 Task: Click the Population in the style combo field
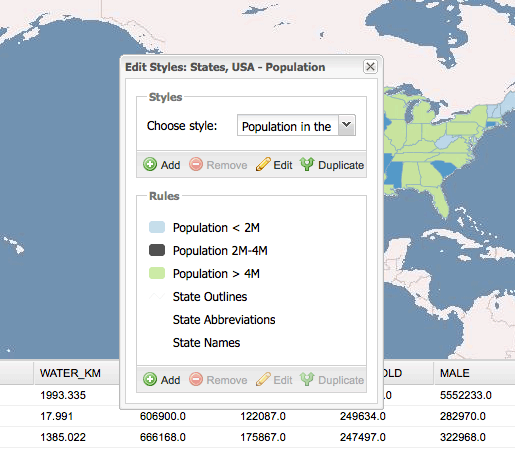(x=288, y=126)
